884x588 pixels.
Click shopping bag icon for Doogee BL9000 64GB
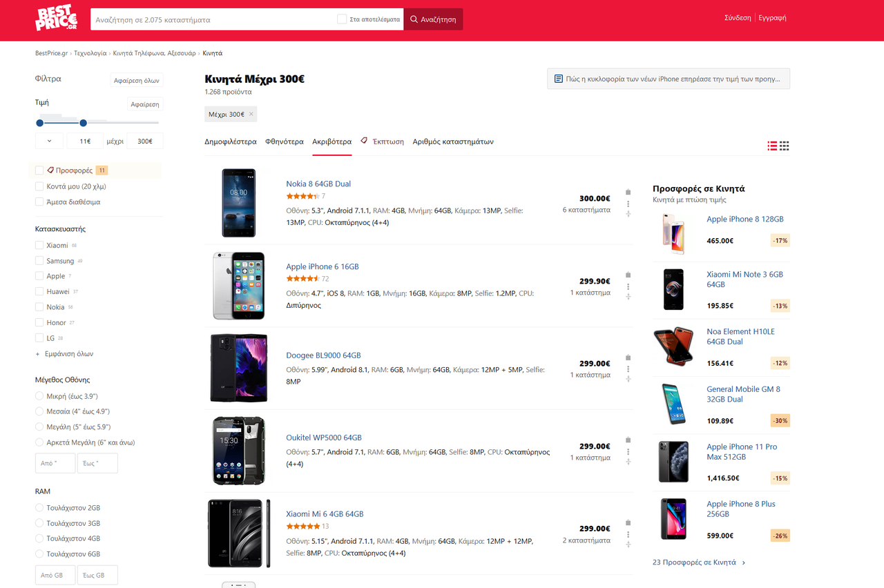coord(628,357)
